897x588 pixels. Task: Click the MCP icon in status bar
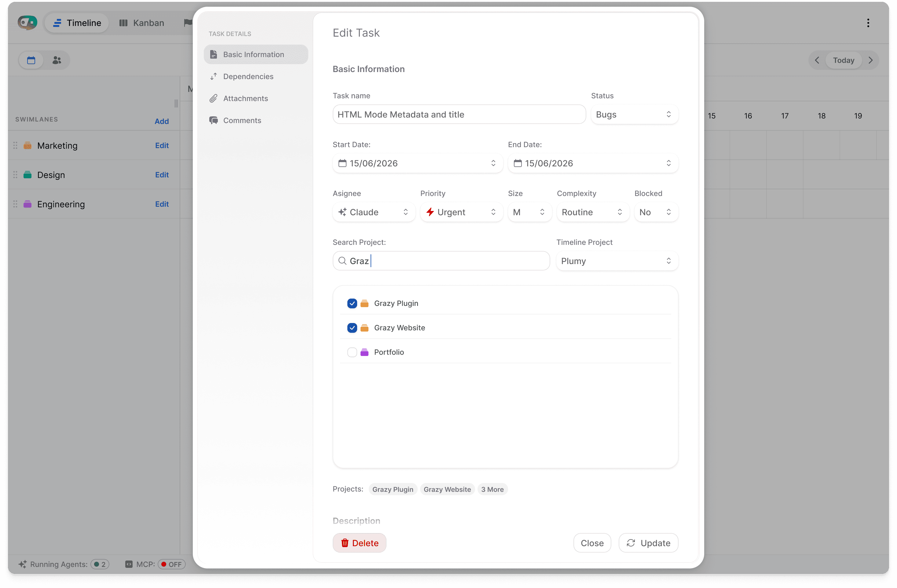[129, 564]
